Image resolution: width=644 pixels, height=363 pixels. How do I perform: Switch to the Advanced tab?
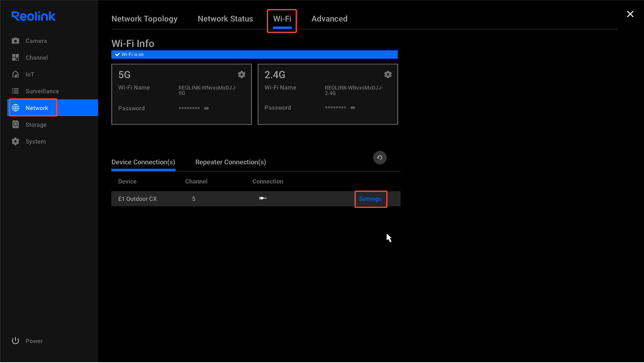point(329,19)
